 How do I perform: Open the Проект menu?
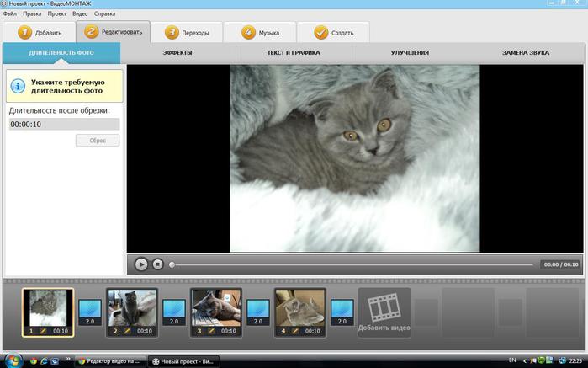56,13
